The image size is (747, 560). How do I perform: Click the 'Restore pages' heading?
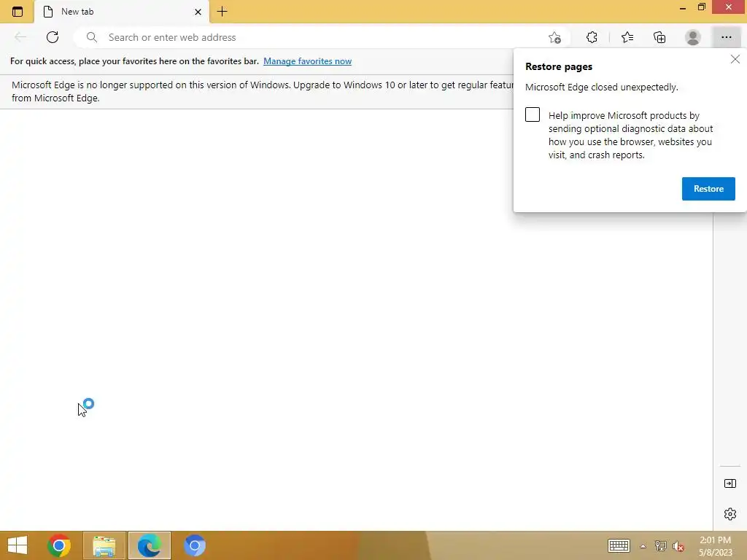[x=559, y=66]
